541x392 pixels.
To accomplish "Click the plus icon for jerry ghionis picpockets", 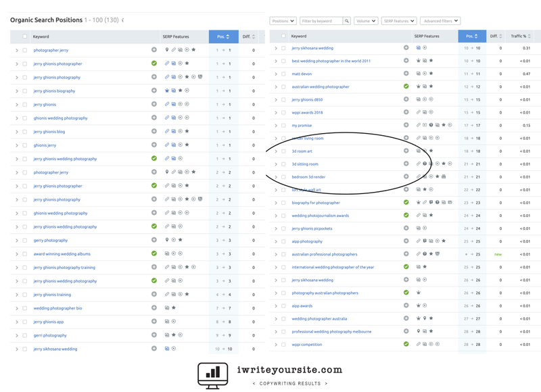I will [406, 228].
